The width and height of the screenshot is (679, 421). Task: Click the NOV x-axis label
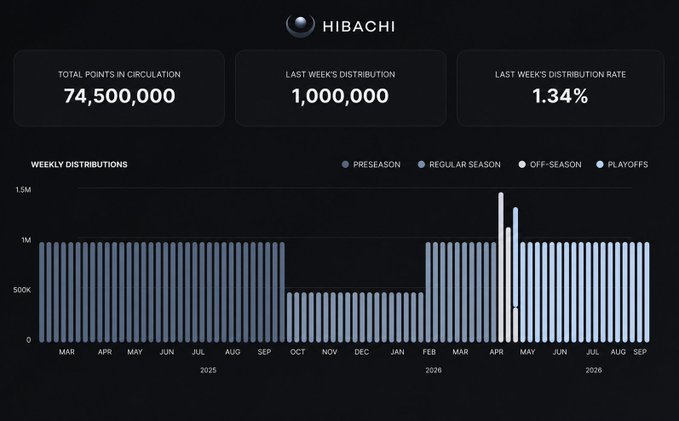tap(330, 352)
